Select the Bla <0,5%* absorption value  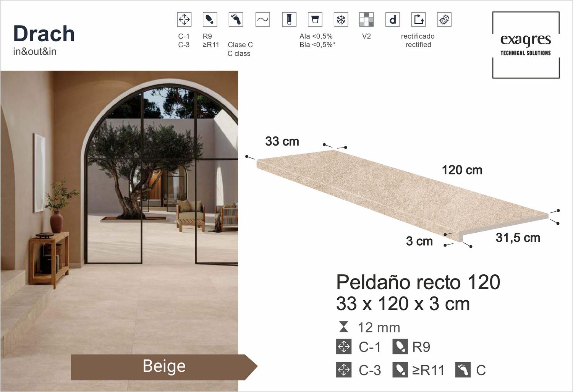(317, 45)
